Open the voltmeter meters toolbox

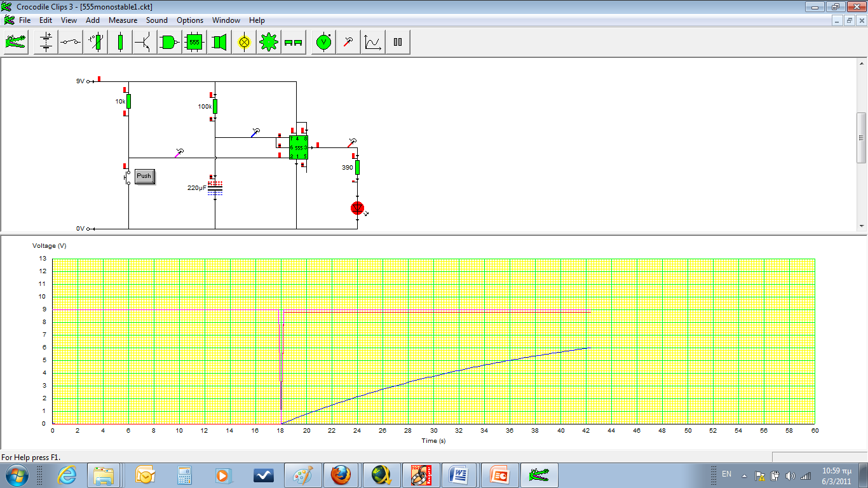point(324,43)
